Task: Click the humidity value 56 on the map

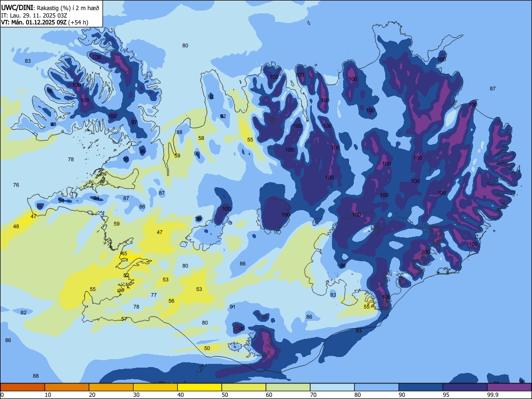Action: pos(171,301)
